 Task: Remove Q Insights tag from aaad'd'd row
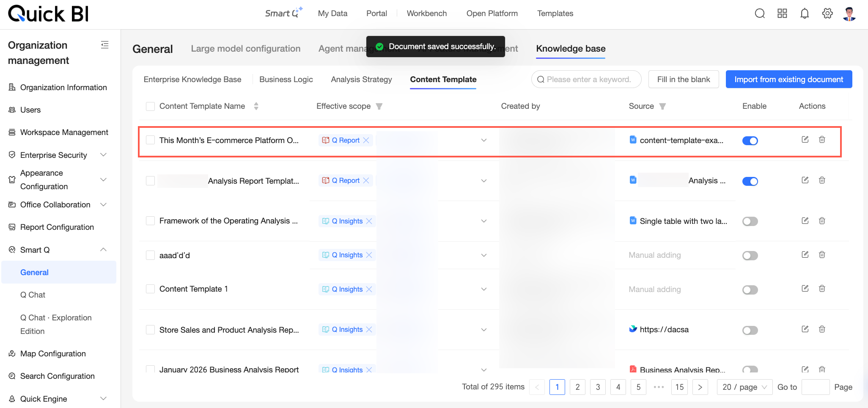pos(369,255)
